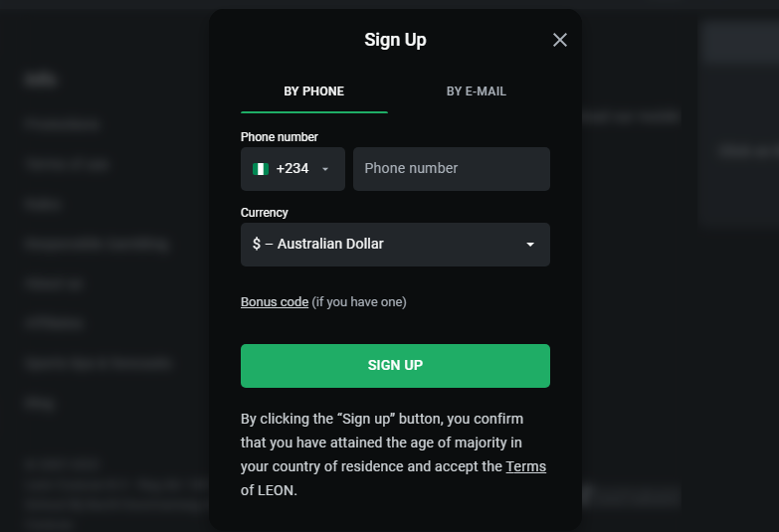Switch to the BY E-MAIL tab
Screen dimensions: 779x532
coord(477,91)
